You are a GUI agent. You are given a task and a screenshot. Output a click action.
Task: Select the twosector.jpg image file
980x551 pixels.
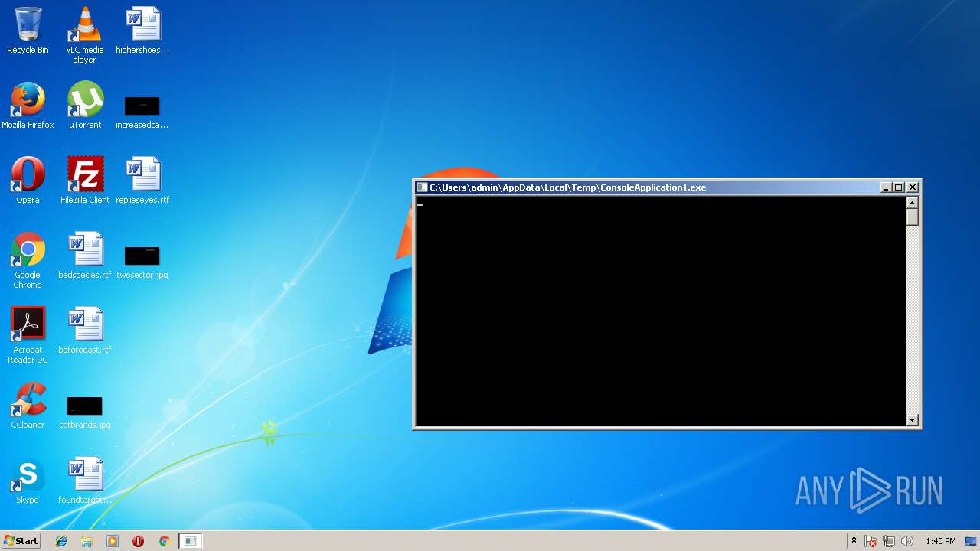[142, 262]
